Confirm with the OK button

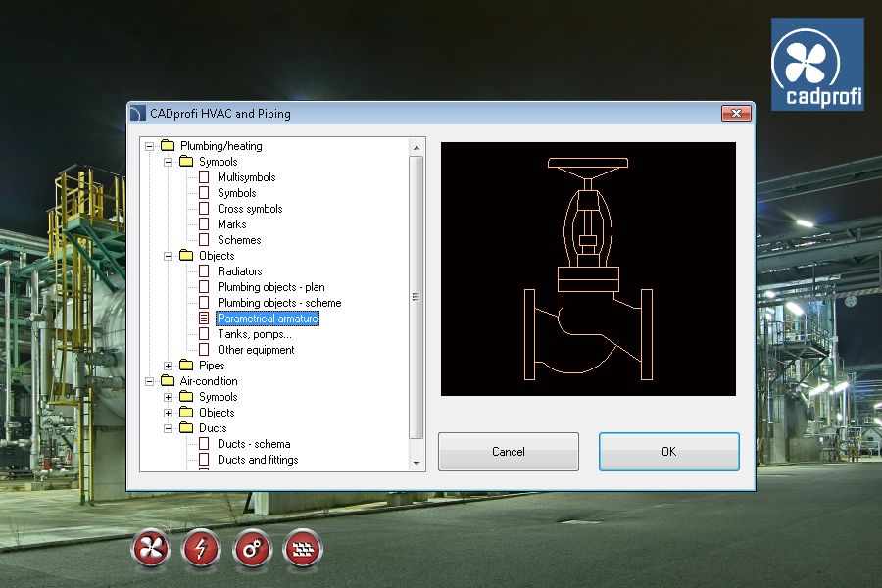(668, 451)
